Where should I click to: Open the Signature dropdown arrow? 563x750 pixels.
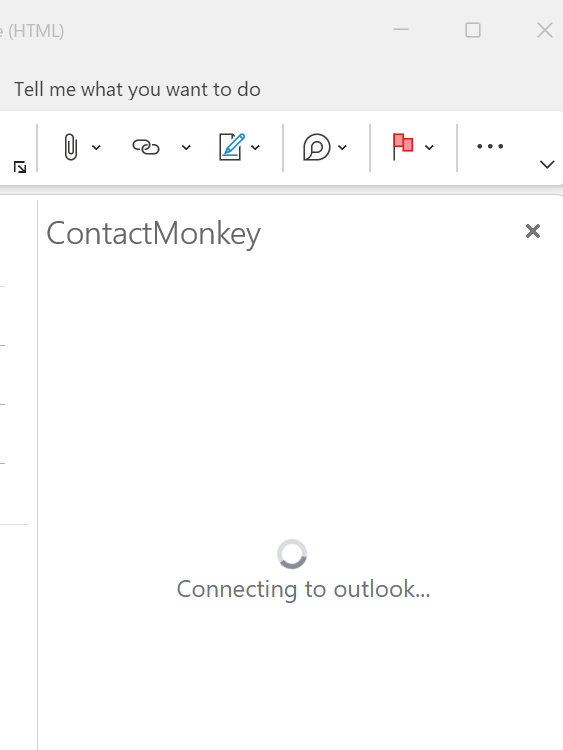point(255,147)
